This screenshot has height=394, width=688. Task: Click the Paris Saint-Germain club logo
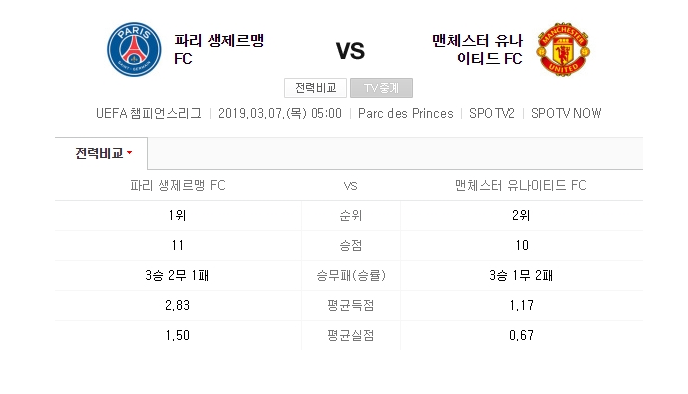pos(134,50)
